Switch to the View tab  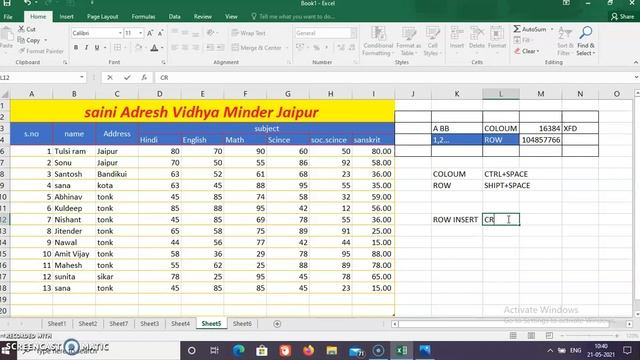pos(231,17)
